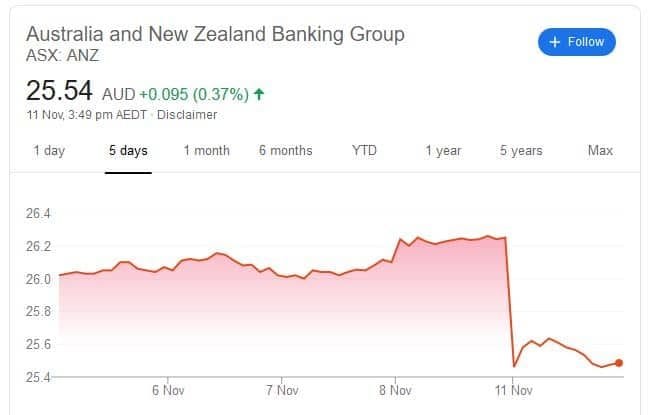Show the 5 years price history
This screenshot has width=654, height=415.
click(x=521, y=151)
